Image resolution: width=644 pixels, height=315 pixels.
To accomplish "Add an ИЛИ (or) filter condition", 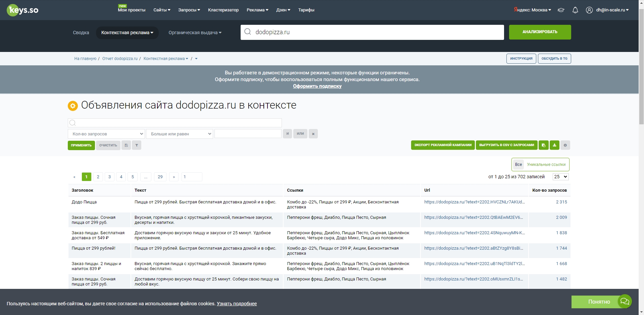I will [x=300, y=134].
